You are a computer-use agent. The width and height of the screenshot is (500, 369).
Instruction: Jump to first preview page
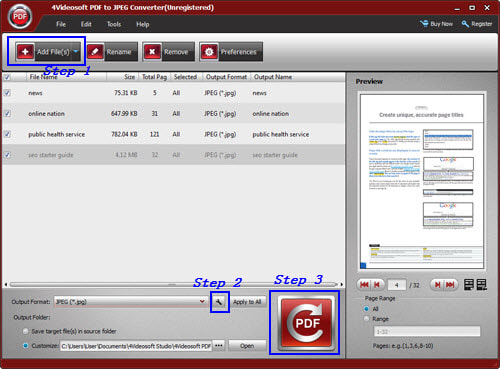[x=364, y=284]
